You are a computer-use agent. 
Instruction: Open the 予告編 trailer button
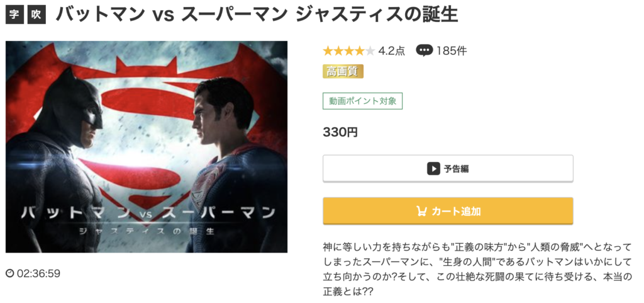tap(448, 169)
